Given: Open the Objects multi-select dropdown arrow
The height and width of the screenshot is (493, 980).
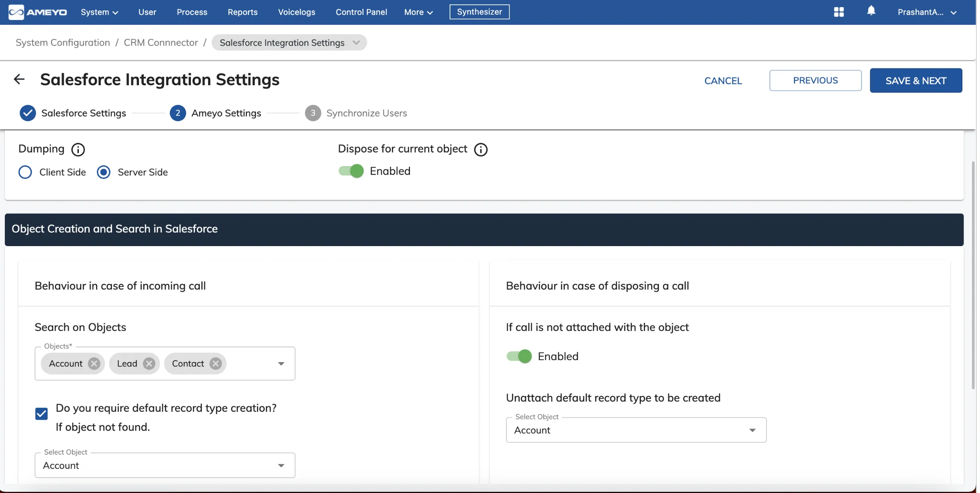Looking at the screenshot, I should click(282, 363).
